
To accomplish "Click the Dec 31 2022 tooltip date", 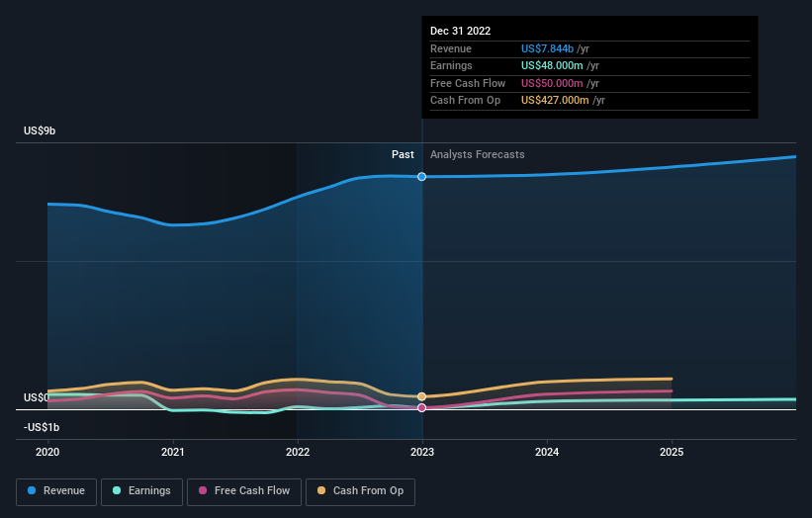I will pyautogui.click(x=460, y=31).
